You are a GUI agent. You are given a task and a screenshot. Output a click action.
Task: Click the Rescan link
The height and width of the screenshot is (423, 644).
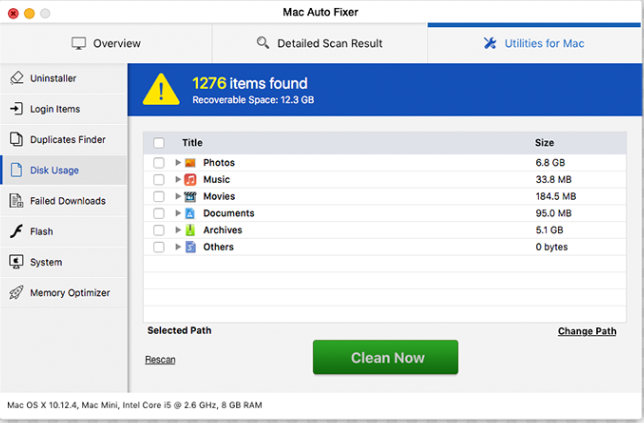point(160,360)
